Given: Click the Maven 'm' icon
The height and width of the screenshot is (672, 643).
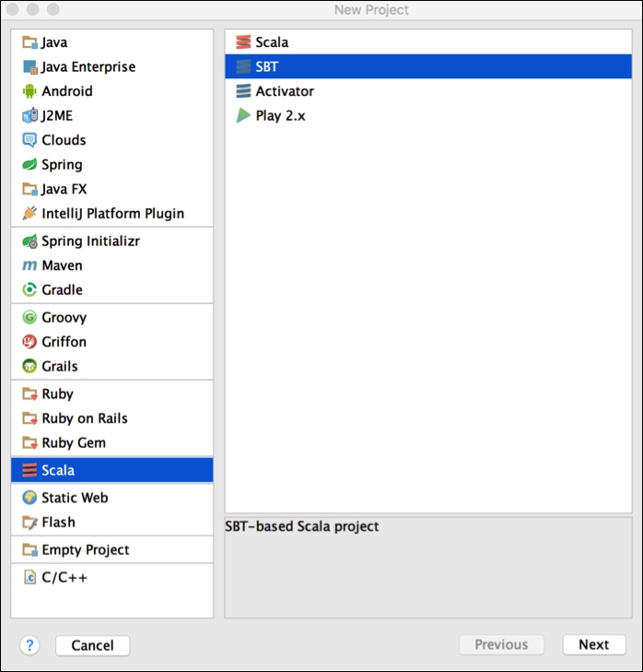Looking at the screenshot, I should [29, 265].
